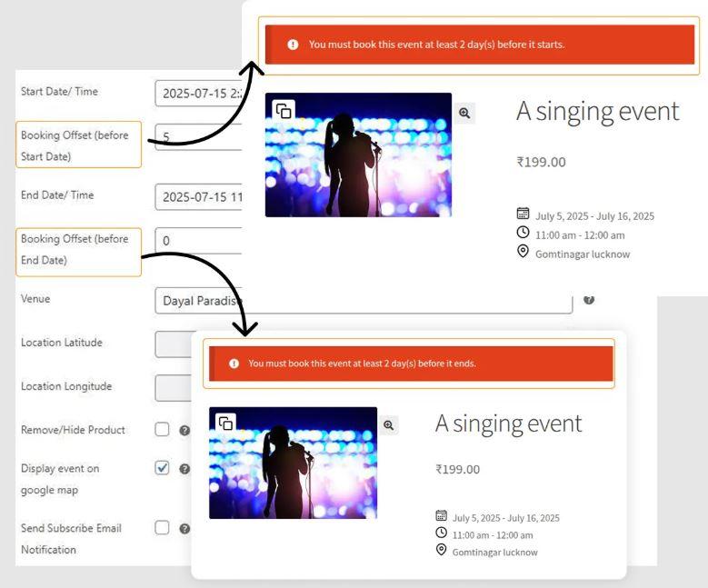Click the warning icon in the 'before it ends' alert

(x=234, y=364)
